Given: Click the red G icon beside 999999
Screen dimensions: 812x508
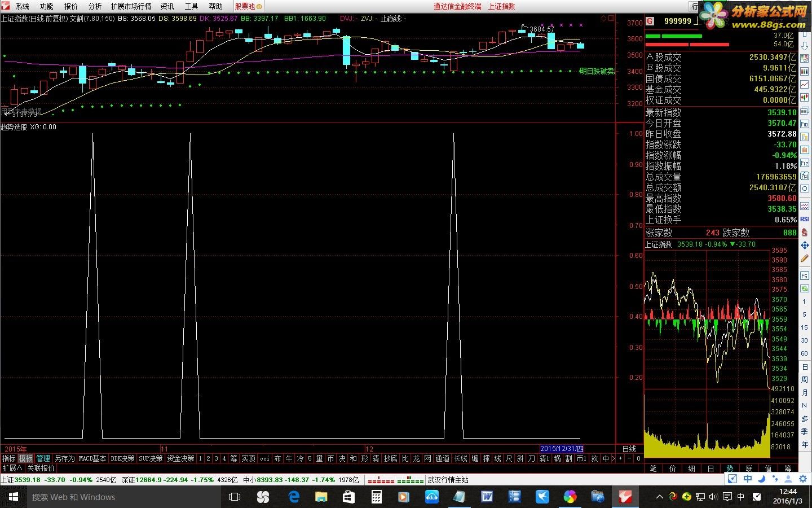Looking at the screenshot, I should (x=650, y=21).
